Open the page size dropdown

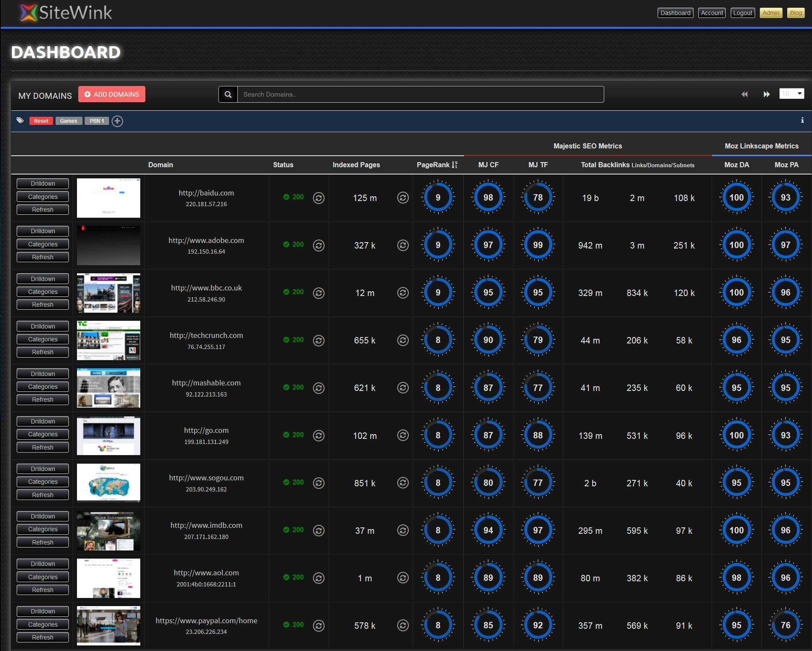click(x=791, y=94)
